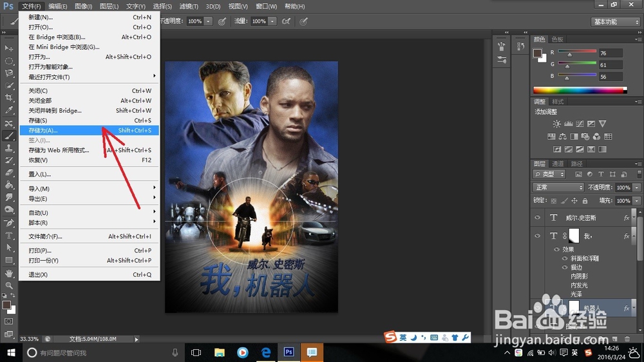Screen dimensions: 644x362
Task: Select the Zoom tool
Action: (x=8, y=285)
